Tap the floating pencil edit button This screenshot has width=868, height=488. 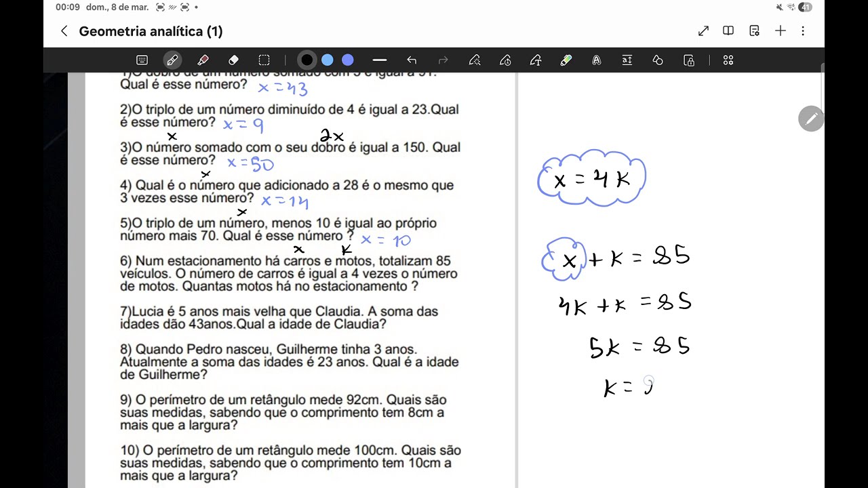tap(811, 119)
